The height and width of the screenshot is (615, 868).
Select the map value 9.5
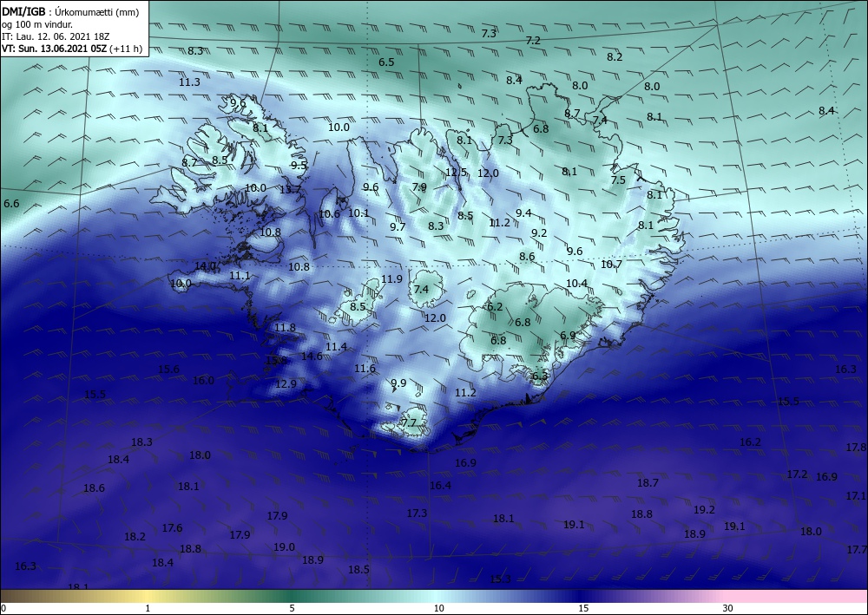(299, 166)
